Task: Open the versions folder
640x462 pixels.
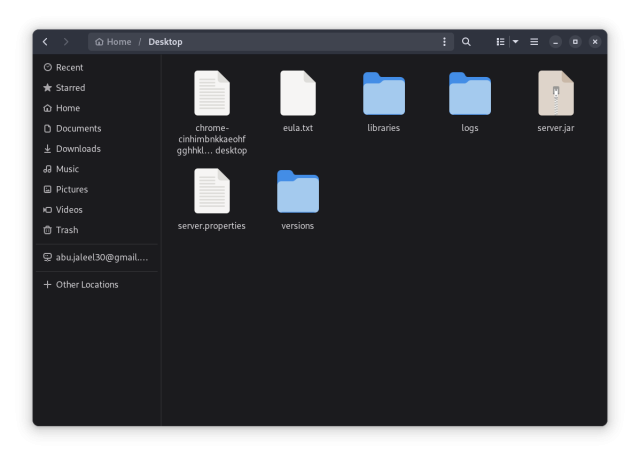Action: [297, 192]
